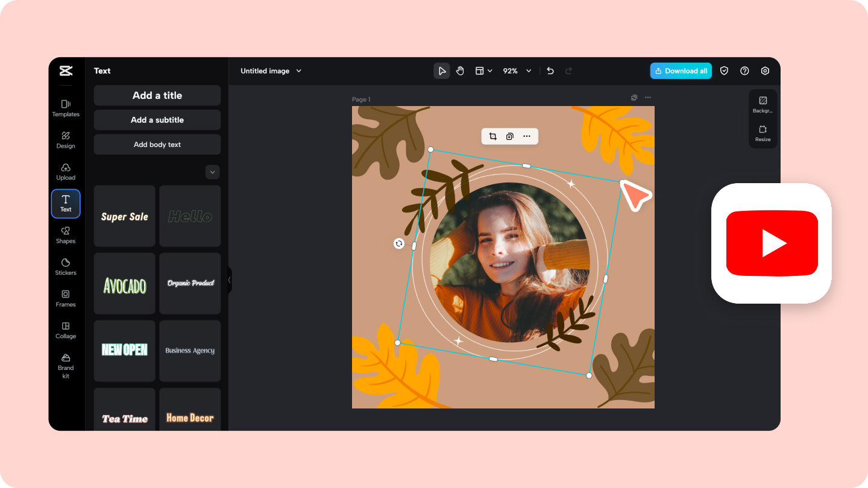Click the Rotate handle on selected frame
The image size is (868, 488).
pyautogui.click(x=398, y=244)
